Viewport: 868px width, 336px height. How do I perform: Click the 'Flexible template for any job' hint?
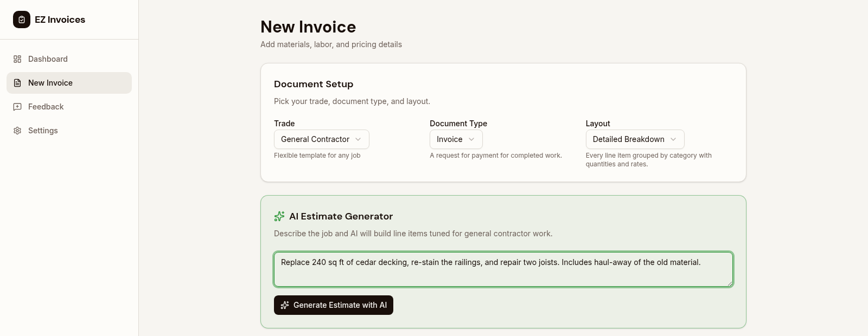click(317, 156)
